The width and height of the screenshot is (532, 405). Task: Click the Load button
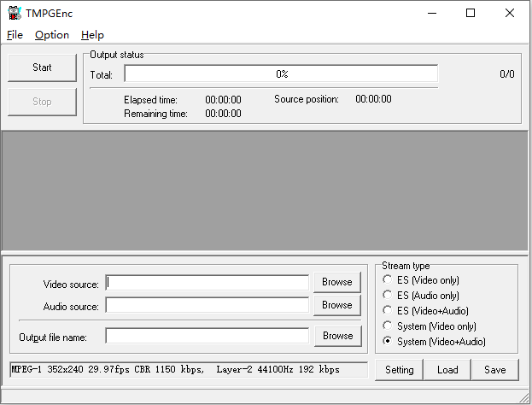[447, 370]
